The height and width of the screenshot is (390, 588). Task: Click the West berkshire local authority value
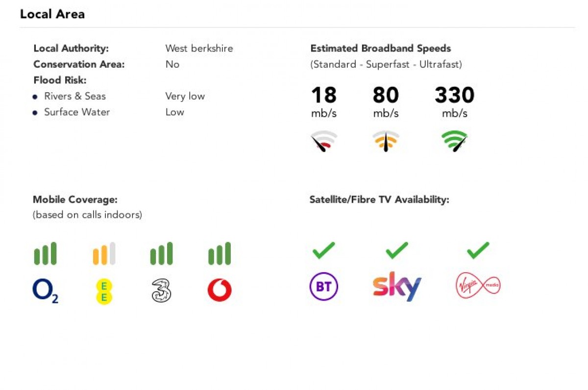click(x=199, y=49)
